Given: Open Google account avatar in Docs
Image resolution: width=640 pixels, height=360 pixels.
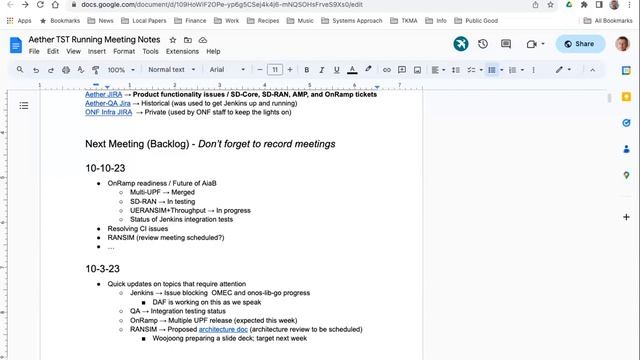Looking at the screenshot, I should 622,44.
